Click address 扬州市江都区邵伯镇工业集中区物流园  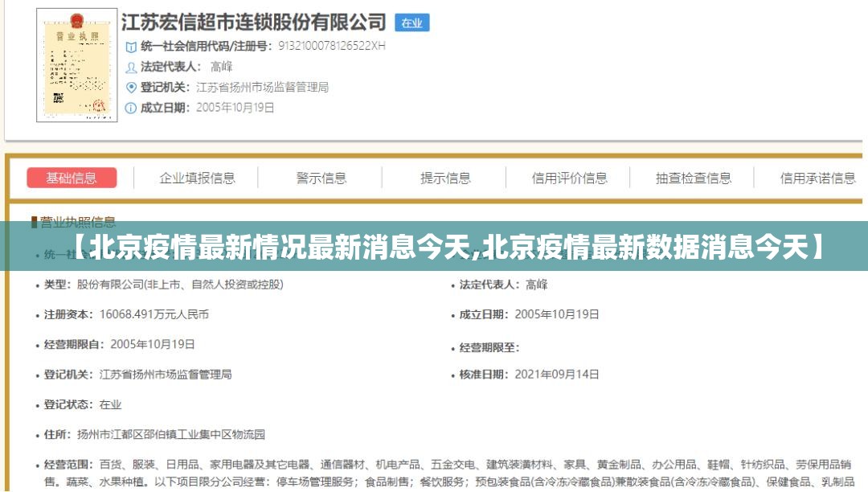170,434
